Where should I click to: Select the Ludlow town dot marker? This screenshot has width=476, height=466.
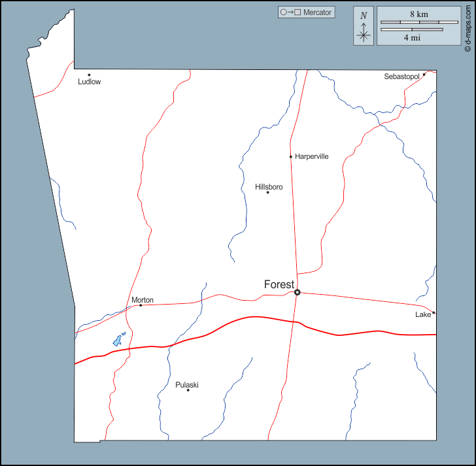[x=89, y=75]
